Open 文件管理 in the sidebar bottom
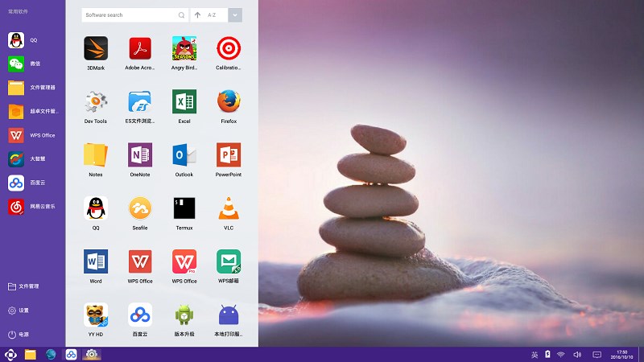644x362 pixels. (28, 286)
